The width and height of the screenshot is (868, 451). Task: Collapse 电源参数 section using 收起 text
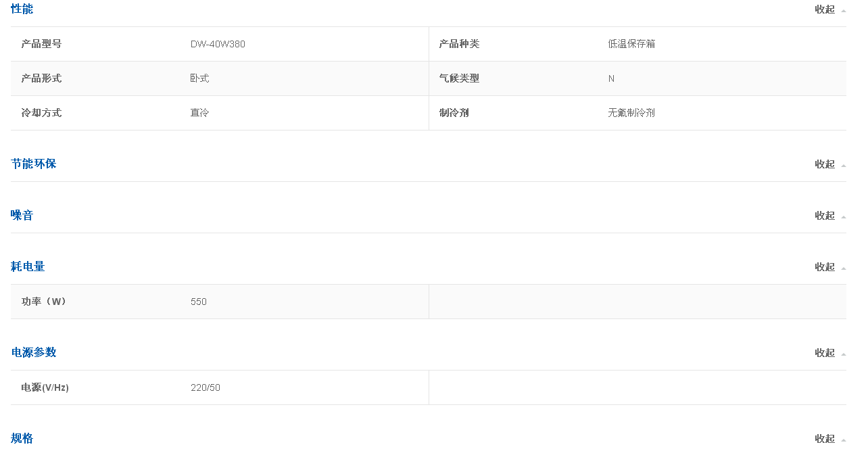[825, 353]
